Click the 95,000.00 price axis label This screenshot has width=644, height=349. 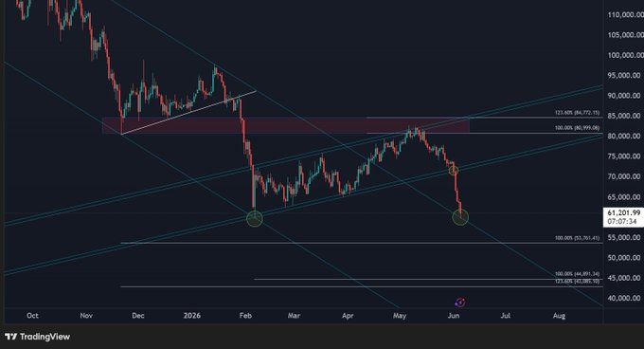624,75
